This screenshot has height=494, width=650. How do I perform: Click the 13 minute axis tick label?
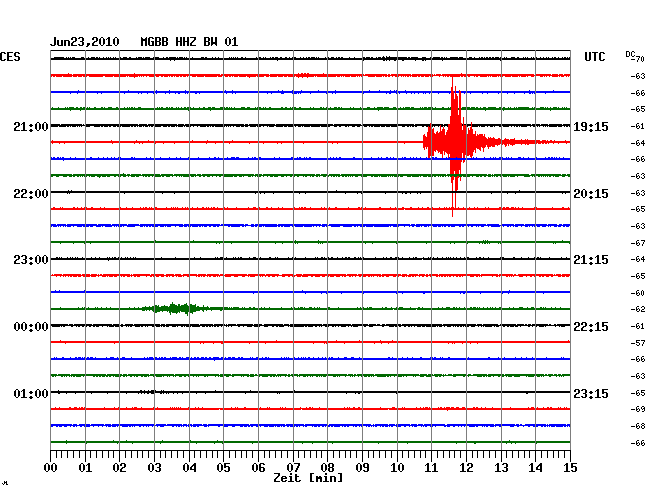tap(501, 467)
